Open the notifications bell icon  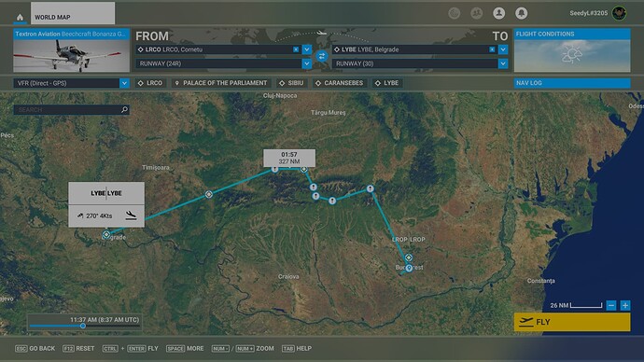tap(521, 13)
